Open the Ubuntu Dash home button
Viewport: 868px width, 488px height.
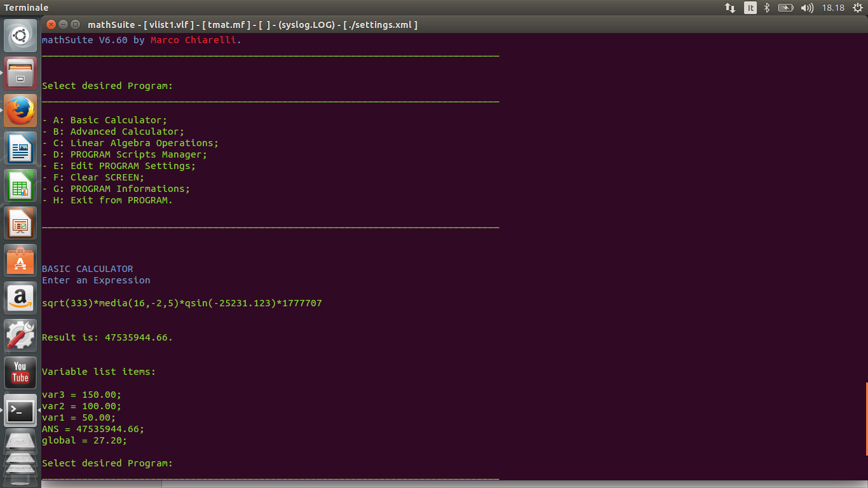20,36
